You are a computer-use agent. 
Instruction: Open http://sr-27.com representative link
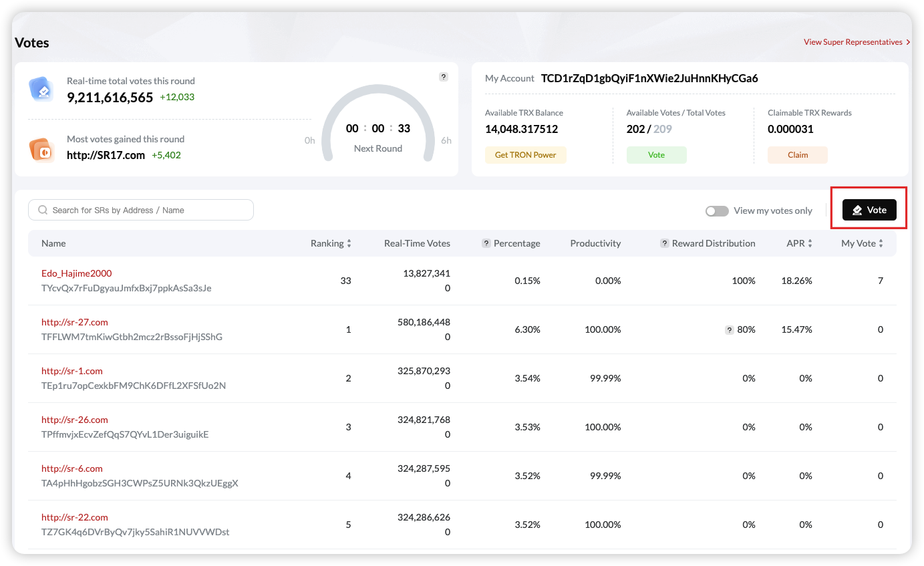click(x=75, y=322)
